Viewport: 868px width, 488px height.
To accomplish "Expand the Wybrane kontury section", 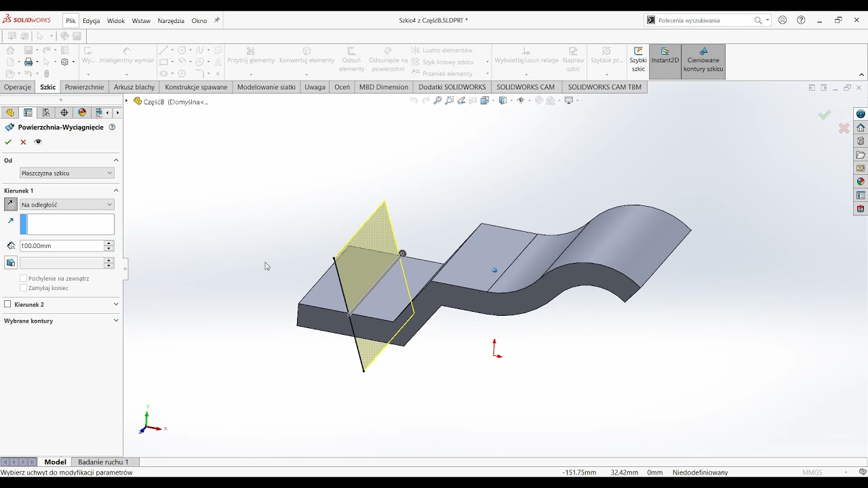I will (116, 321).
